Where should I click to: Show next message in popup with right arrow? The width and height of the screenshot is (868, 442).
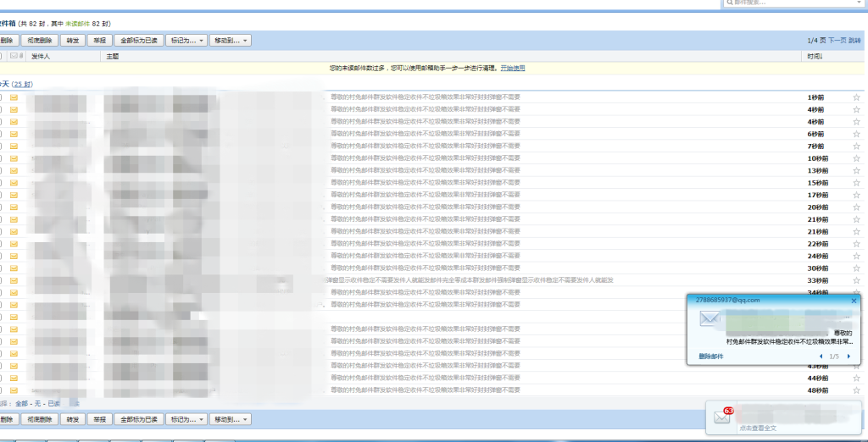(x=849, y=356)
